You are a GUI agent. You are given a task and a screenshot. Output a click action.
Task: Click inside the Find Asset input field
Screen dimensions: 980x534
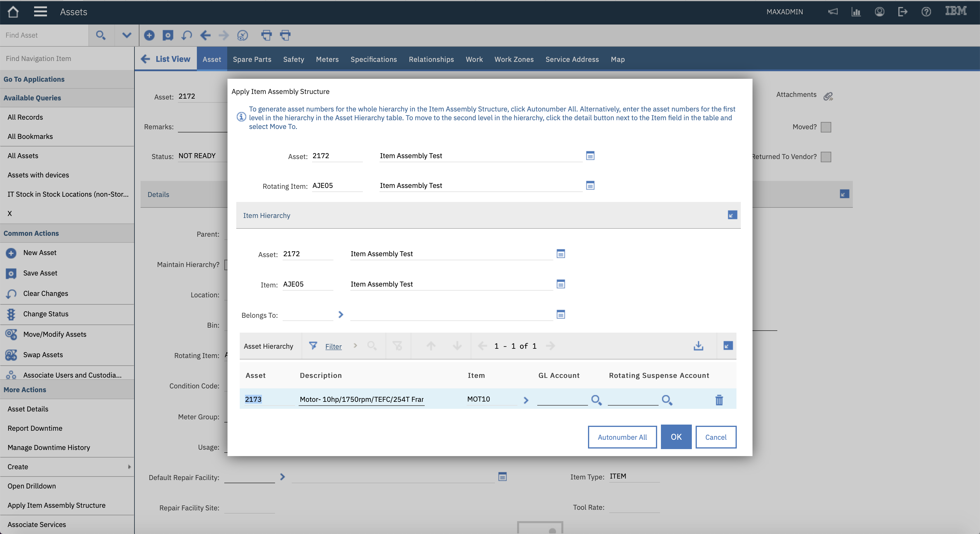tap(44, 35)
